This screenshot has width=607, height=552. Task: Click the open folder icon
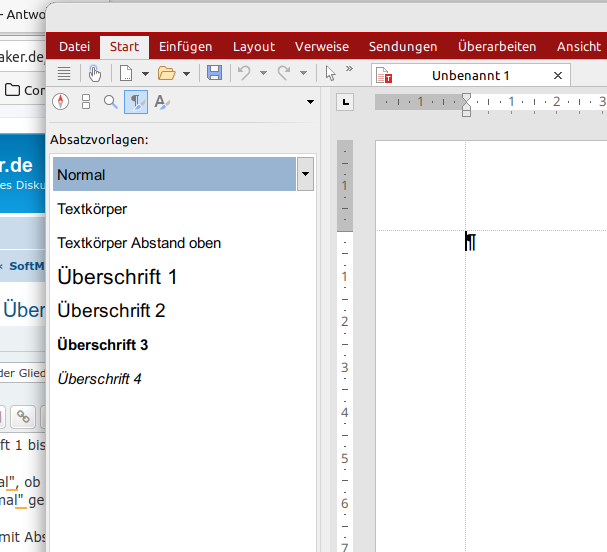point(166,73)
